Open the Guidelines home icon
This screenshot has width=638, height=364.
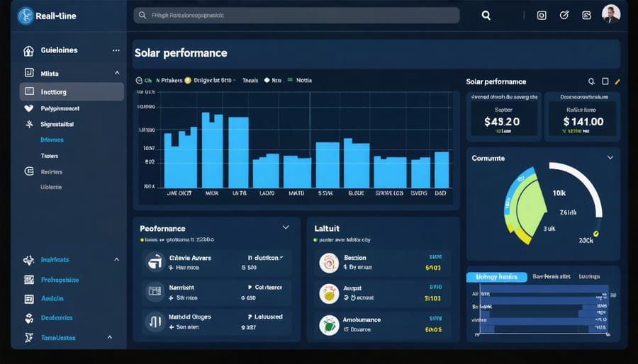click(x=29, y=51)
